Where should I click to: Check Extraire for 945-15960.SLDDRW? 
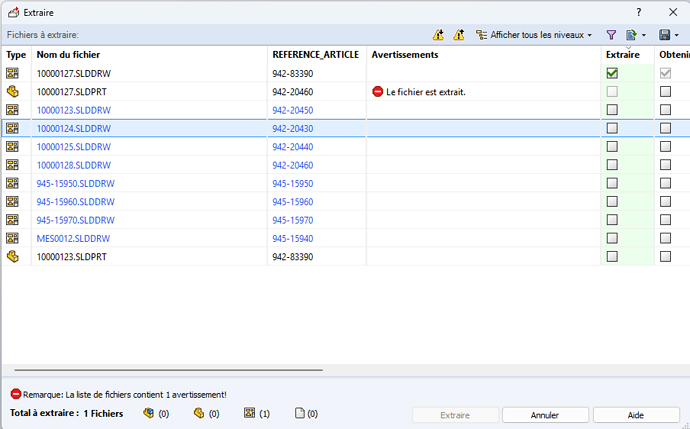coord(612,202)
